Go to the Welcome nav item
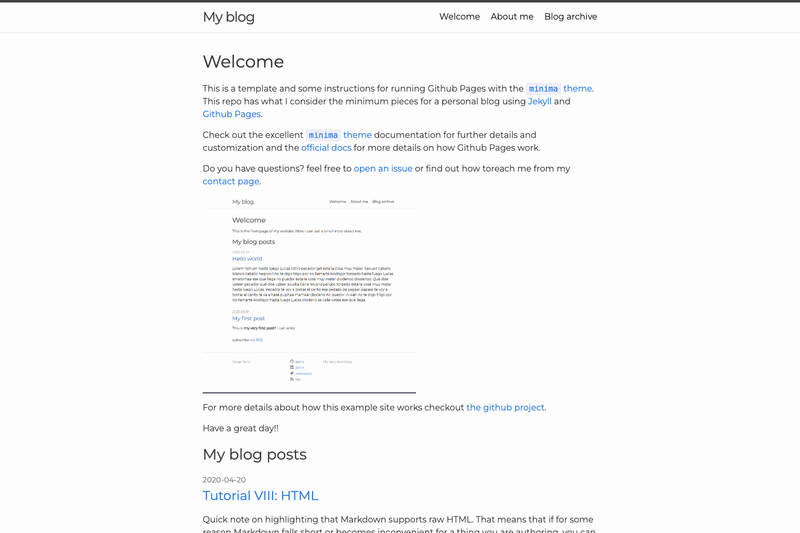This screenshot has width=800, height=533. point(459,16)
